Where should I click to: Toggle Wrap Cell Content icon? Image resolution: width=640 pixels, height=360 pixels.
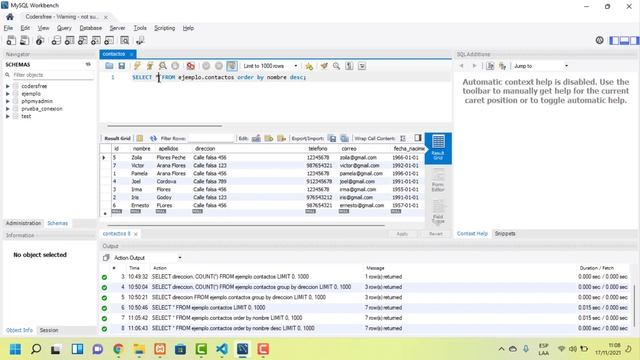(x=403, y=138)
